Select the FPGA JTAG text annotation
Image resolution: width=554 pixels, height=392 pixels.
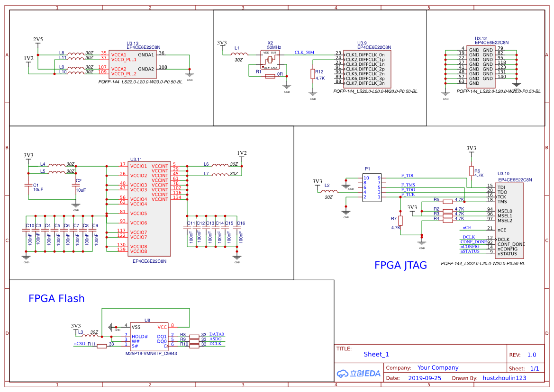(400, 265)
